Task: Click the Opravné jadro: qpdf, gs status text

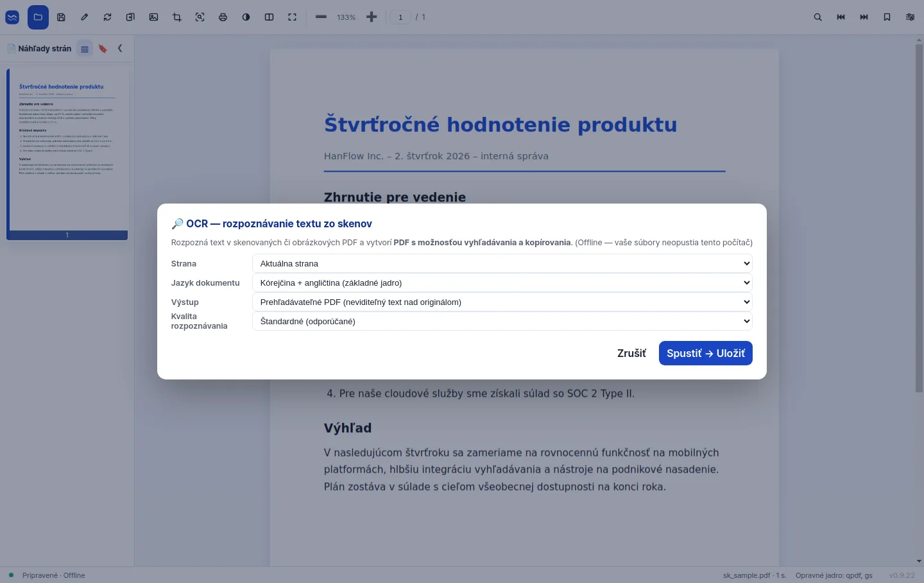Action: coord(834,575)
